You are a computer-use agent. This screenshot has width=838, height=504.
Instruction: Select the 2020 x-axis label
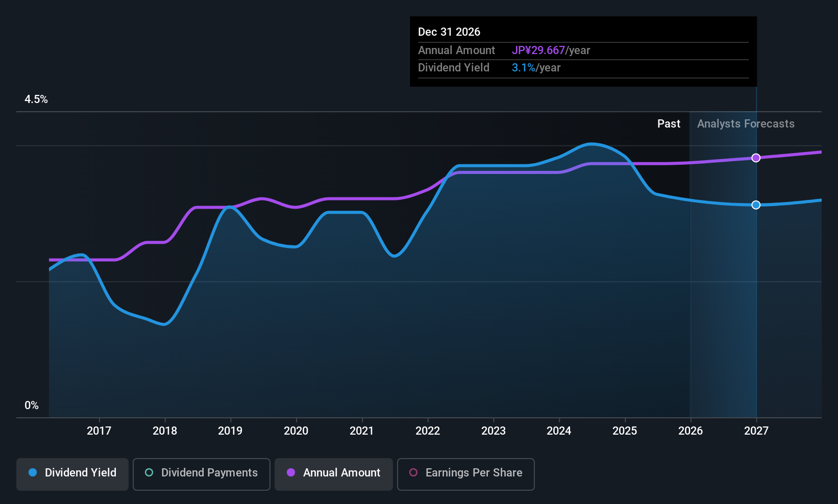pos(296,431)
